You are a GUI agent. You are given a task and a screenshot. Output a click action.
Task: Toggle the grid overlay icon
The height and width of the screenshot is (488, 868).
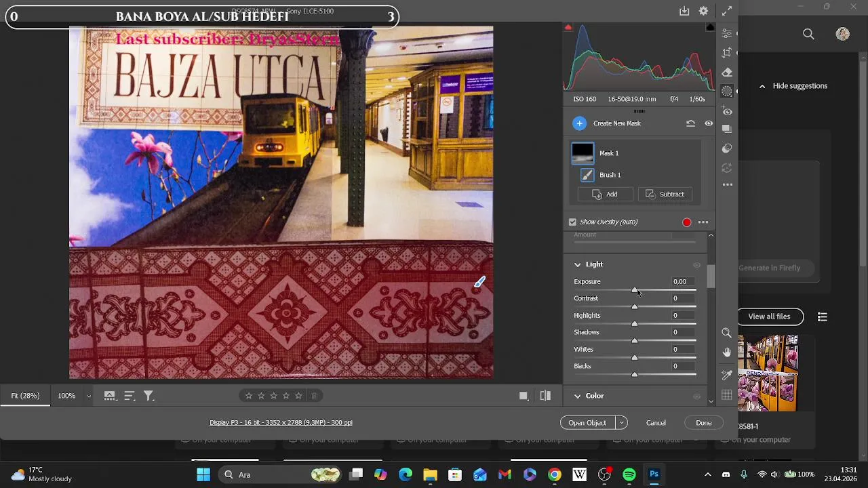click(x=727, y=395)
